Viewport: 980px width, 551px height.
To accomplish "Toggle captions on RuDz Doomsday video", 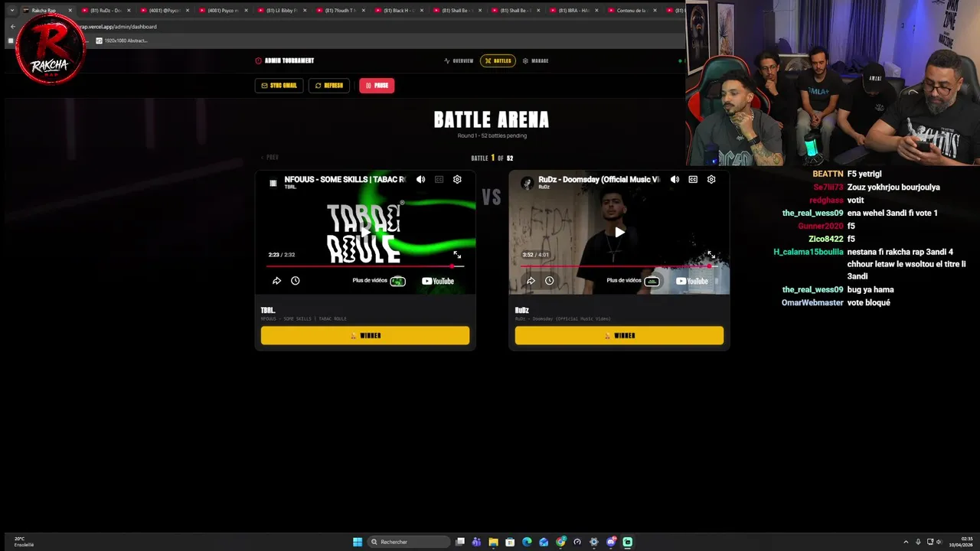I will click(x=693, y=179).
